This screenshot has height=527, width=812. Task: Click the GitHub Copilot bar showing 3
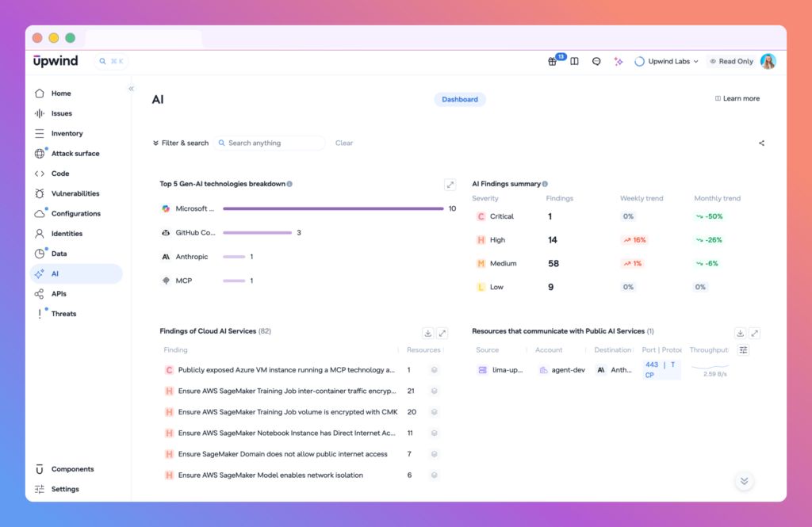(x=258, y=233)
